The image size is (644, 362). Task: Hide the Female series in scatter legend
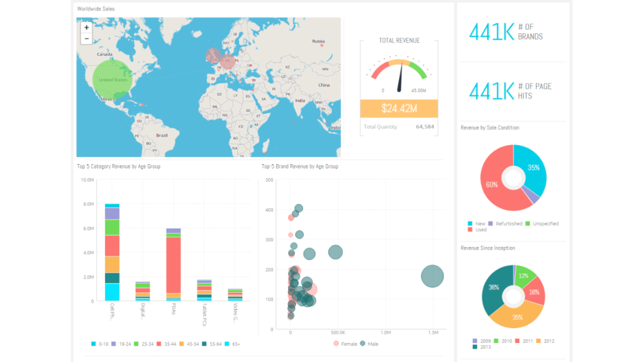[x=345, y=344]
